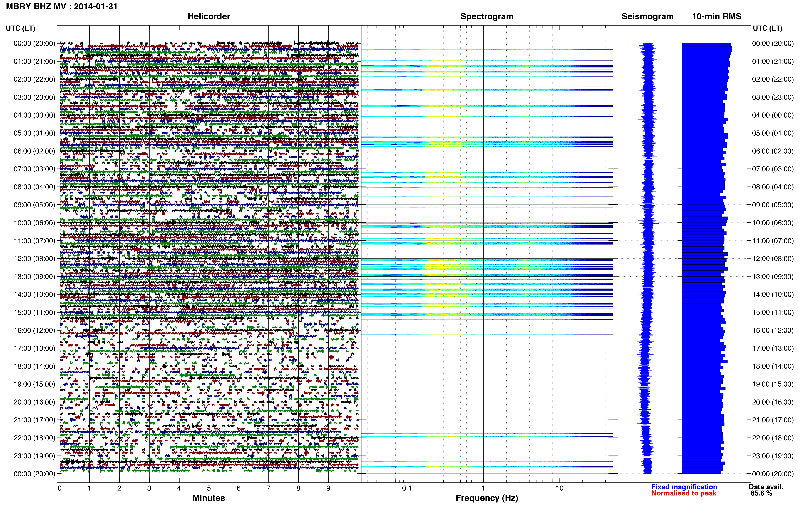Click the 'Spectrogram' panel heading
Screen dimensions: 812x508
[x=487, y=16]
